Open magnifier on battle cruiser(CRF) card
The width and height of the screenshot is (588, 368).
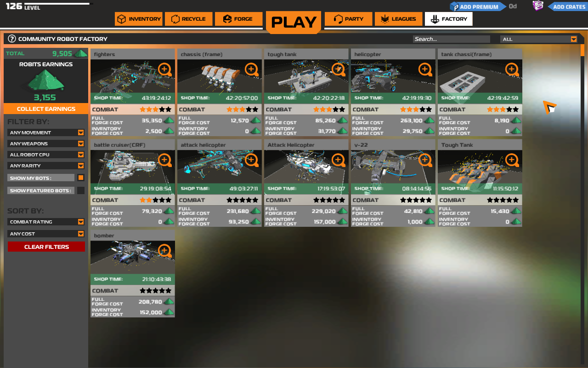point(164,160)
